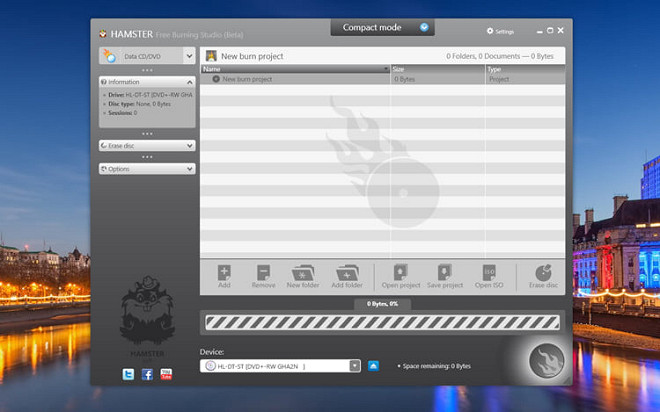Sort by Size column header
Screen dimensions: 660x412
[x=438, y=69]
